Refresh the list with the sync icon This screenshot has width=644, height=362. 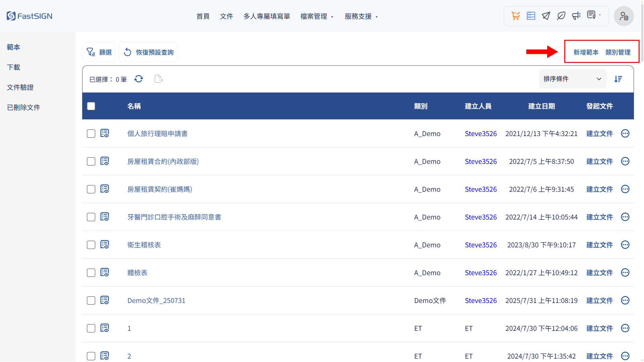139,79
